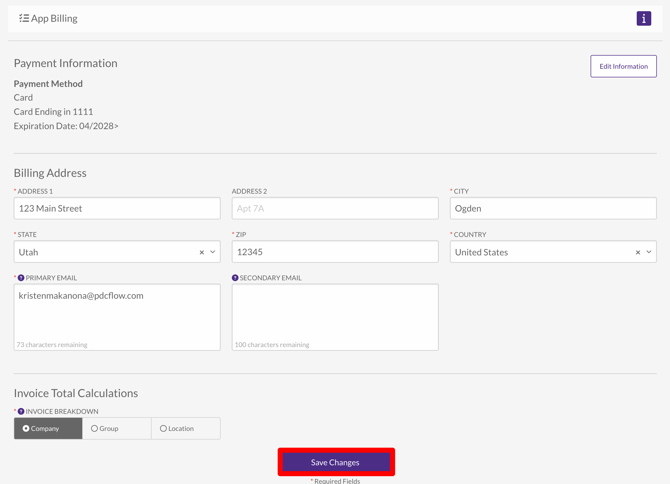This screenshot has height=484, width=670.
Task: Focus the City field with Ogden
Action: coord(553,208)
